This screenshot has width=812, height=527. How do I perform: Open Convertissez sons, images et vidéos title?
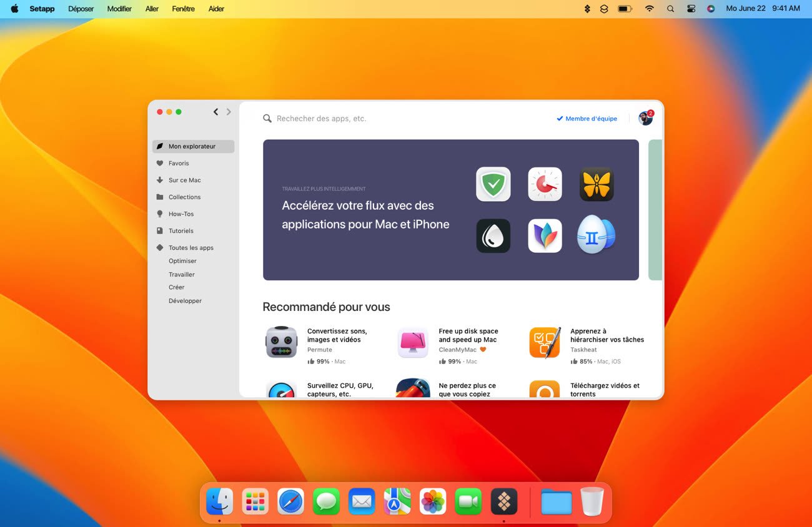coord(337,335)
